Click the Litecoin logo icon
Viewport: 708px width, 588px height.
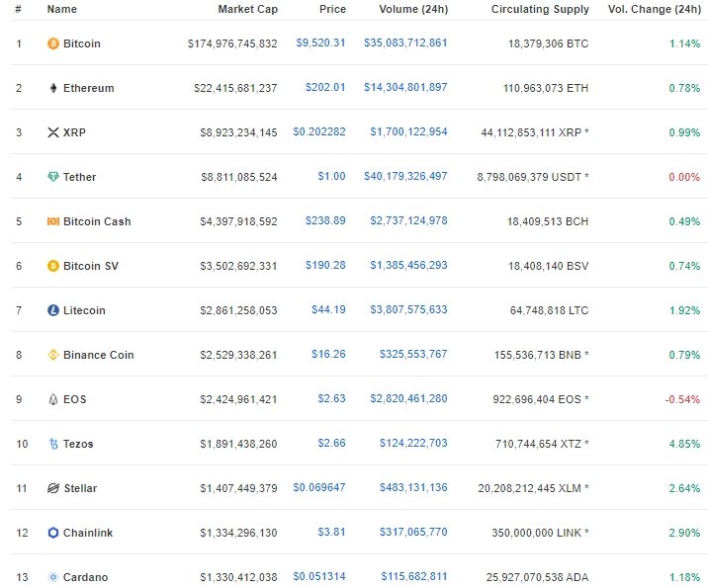53,310
